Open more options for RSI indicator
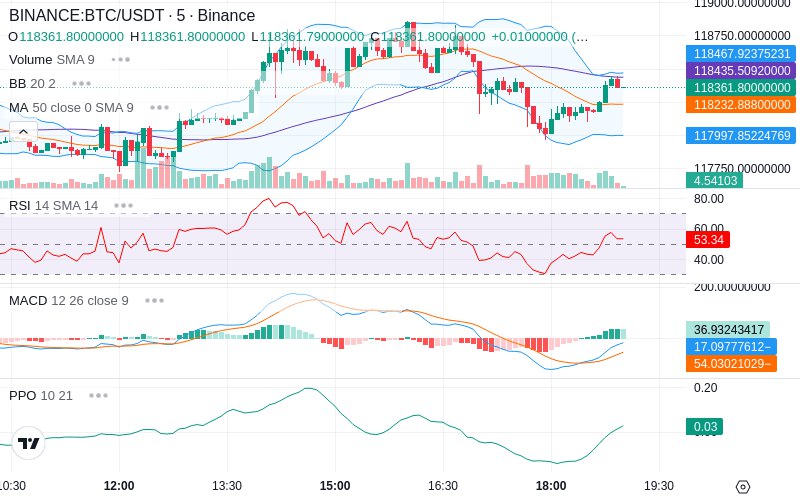Image resolution: width=800 pixels, height=500 pixels. (x=123, y=206)
